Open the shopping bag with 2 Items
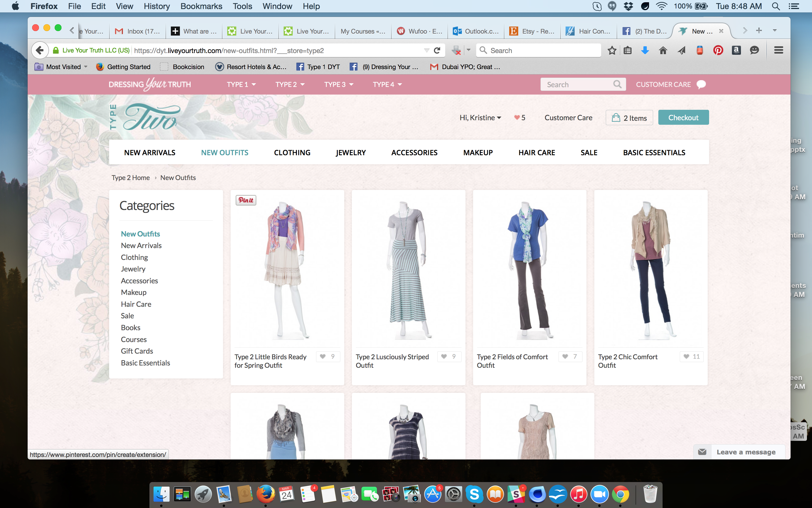This screenshot has height=508, width=812. 629,118
